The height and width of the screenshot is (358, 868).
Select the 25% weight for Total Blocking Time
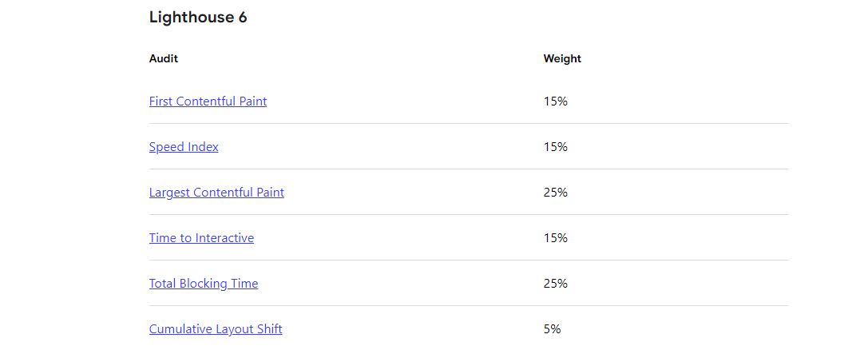point(556,284)
